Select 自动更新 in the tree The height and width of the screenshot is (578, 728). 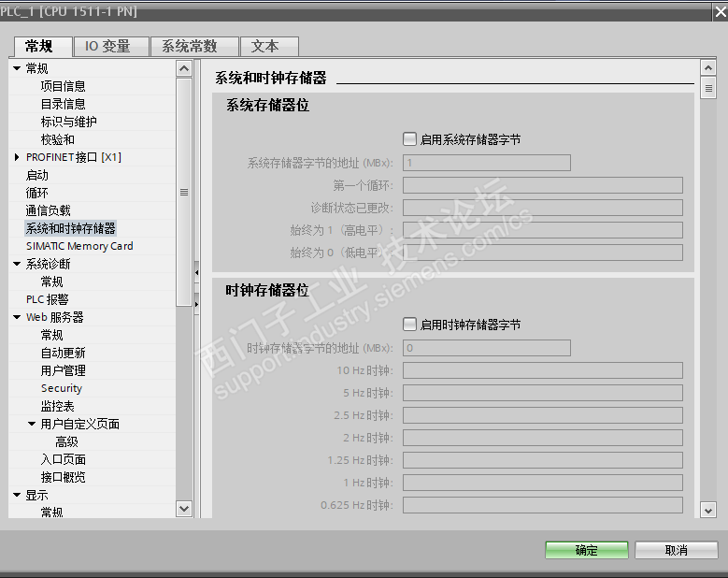click(64, 354)
